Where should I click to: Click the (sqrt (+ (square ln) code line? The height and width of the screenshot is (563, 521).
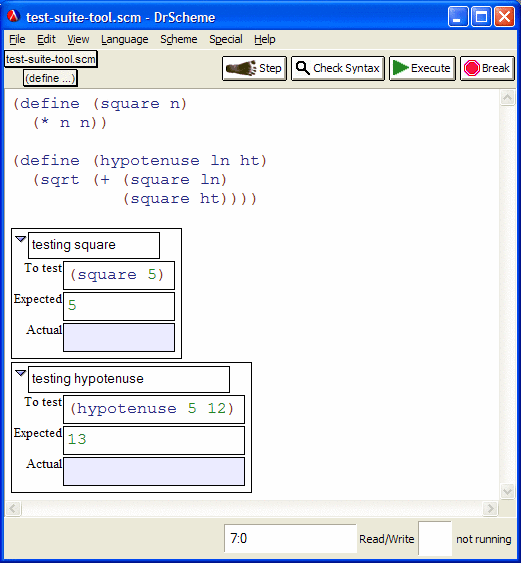point(130,180)
